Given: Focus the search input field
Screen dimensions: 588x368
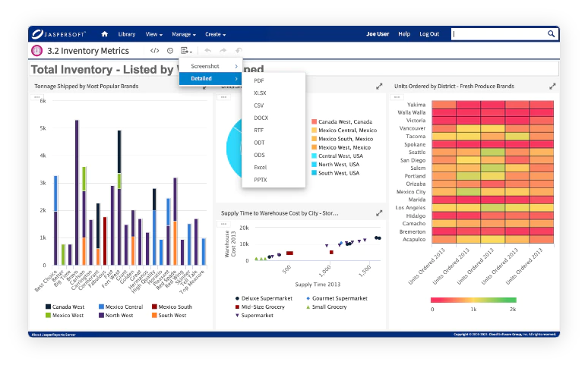Looking at the screenshot, I should (x=499, y=33).
